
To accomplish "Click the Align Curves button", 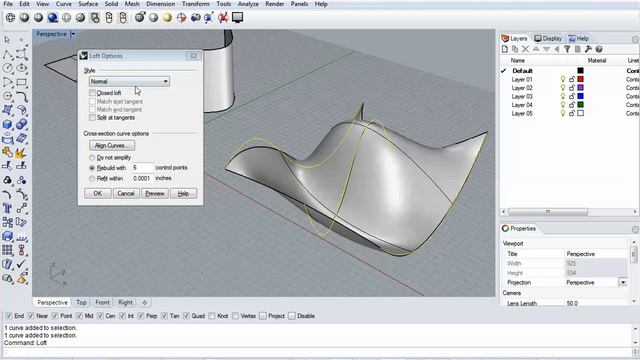I will [x=112, y=145].
